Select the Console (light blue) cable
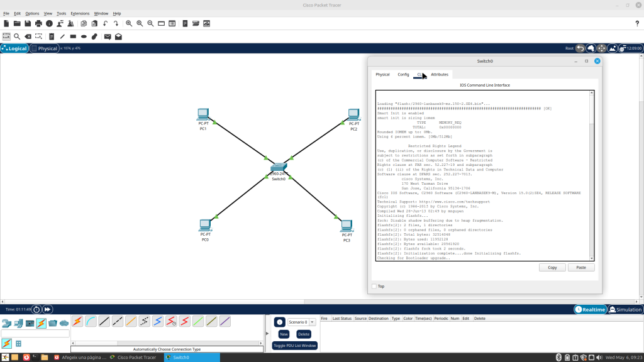This screenshot has width=644, height=362. 91,321
